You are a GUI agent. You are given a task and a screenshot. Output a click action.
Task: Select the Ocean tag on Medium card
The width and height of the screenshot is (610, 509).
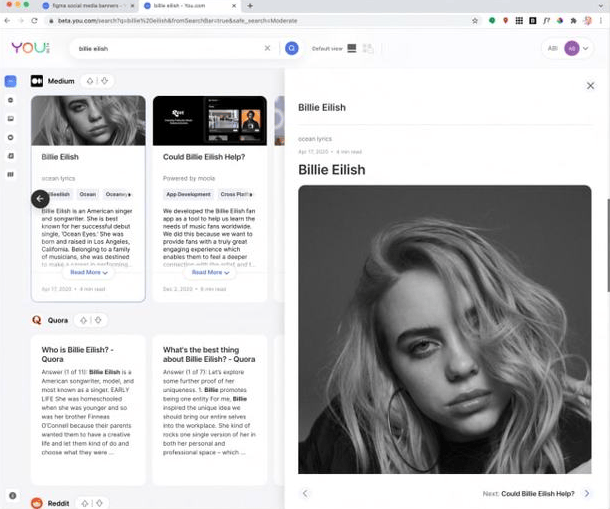(x=88, y=195)
